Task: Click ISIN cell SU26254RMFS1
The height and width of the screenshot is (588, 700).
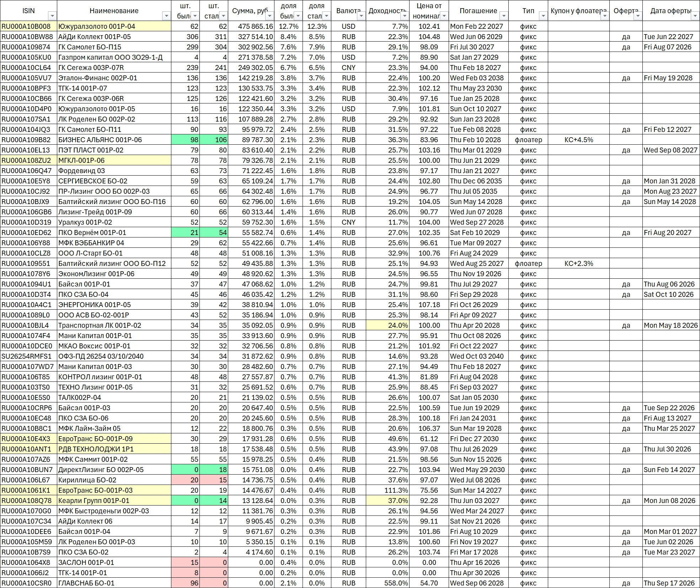Action: click(28, 356)
